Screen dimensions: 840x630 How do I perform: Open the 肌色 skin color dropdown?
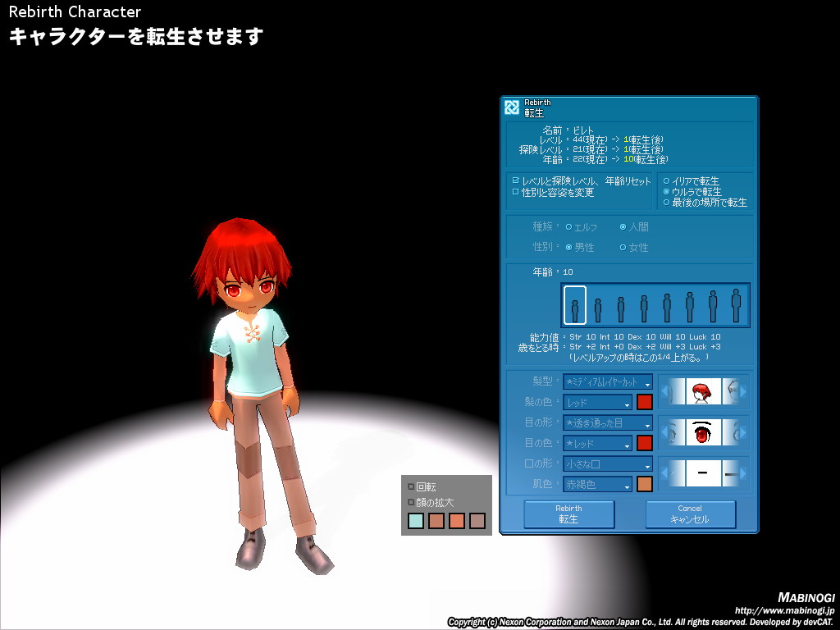(597, 484)
